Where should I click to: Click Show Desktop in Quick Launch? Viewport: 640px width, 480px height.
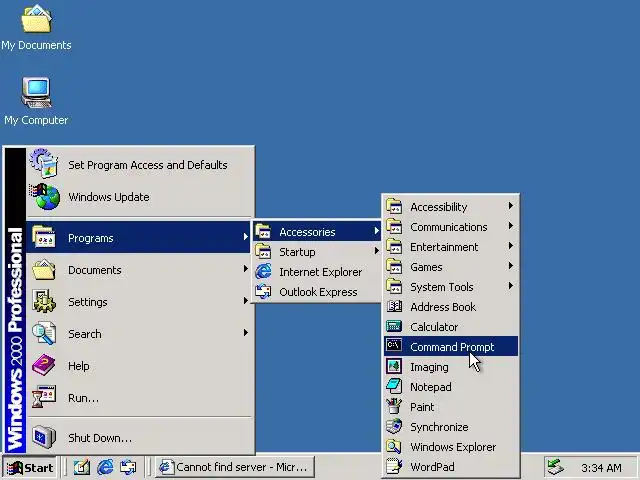(82, 467)
